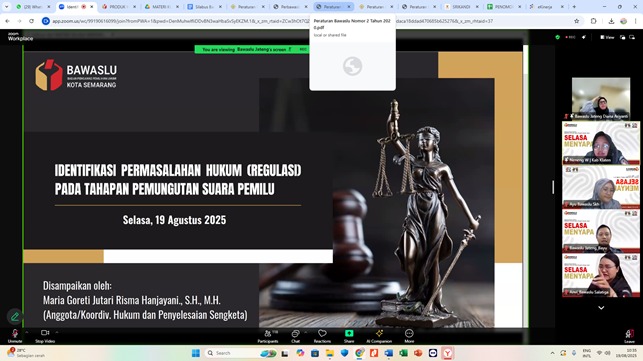Image resolution: width=643 pixels, height=361 pixels.
Task: Close the WhatsApp browser tab
Action: 49,7
